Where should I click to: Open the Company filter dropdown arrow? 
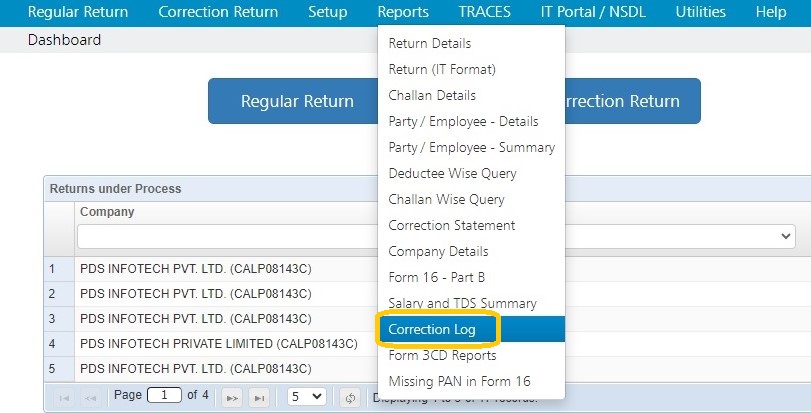pyautogui.click(x=786, y=236)
